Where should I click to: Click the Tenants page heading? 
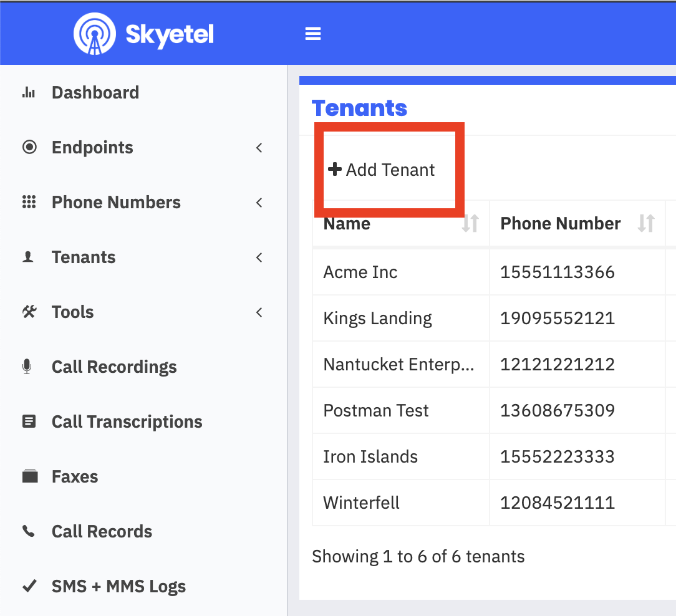pyautogui.click(x=360, y=108)
